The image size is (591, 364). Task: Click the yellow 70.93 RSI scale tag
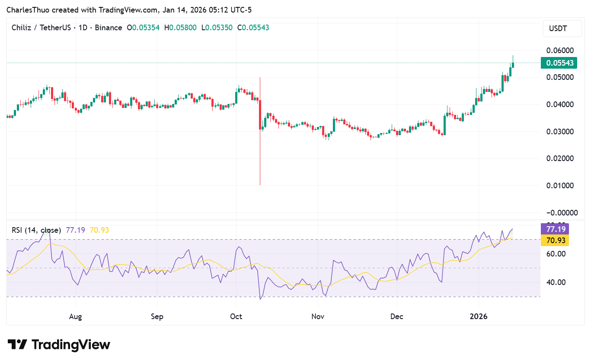[555, 240]
